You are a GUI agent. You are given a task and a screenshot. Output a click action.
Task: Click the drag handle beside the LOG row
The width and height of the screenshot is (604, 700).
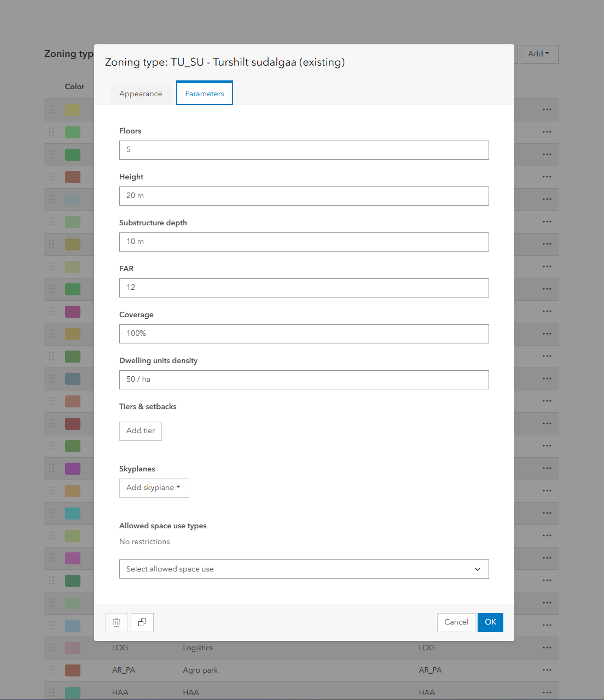[x=51, y=647]
